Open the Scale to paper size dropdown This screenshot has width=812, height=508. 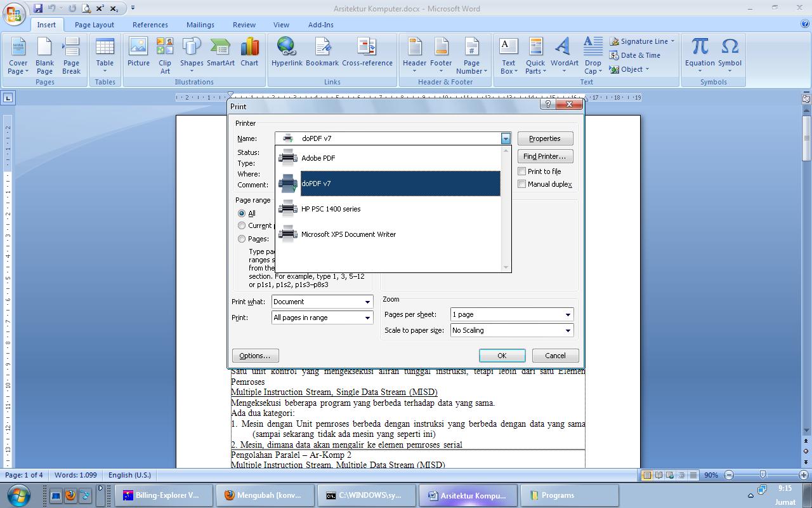[568, 330]
